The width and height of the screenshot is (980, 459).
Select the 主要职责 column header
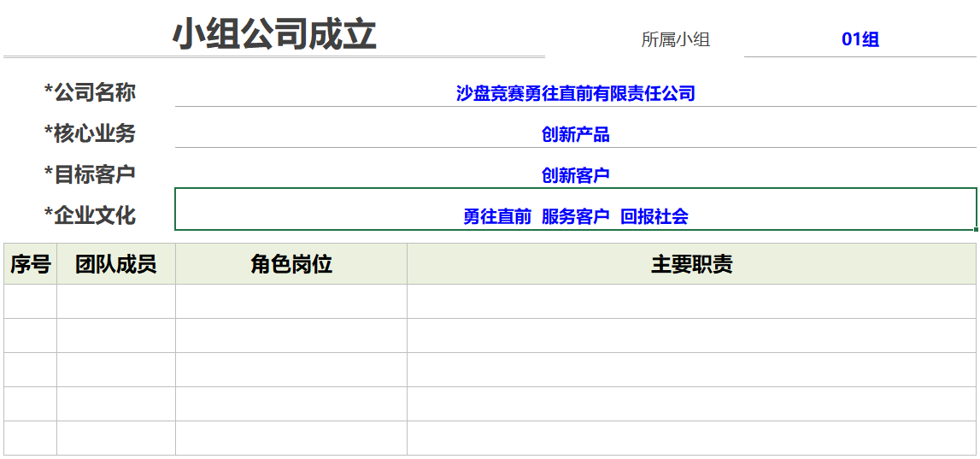pyautogui.click(x=691, y=264)
